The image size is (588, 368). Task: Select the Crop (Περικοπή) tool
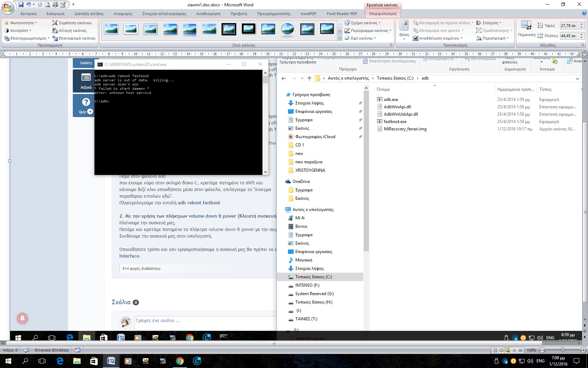click(526, 29)
